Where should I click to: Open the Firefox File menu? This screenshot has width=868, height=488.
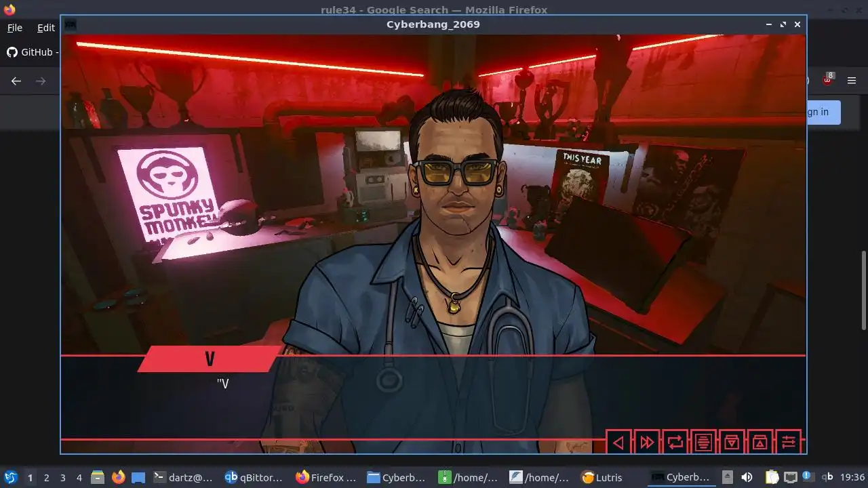(14, 28)
